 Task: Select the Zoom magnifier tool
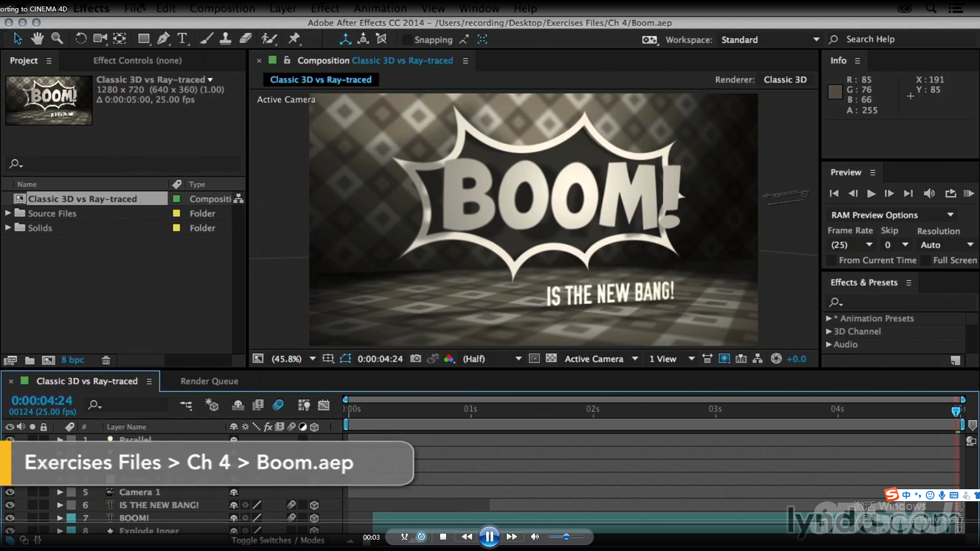[x=57, y=38]
